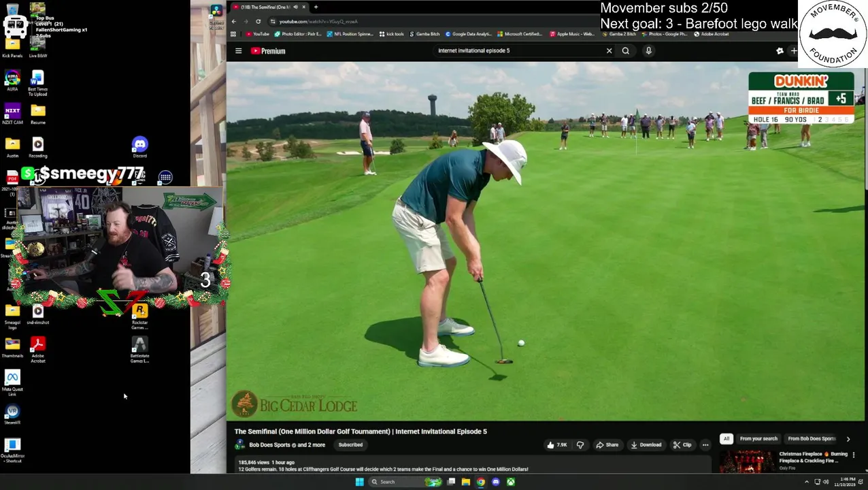Download the Semifinal video
This screenshot has width=868, height=490.
click(646, 445)
